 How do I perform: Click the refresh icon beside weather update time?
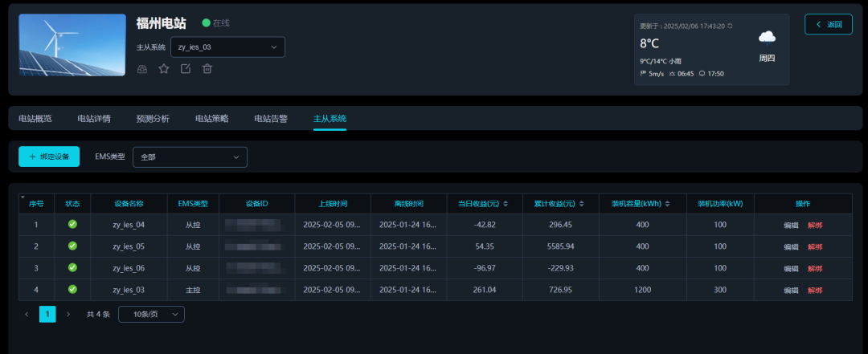click(x=730, y=26)
